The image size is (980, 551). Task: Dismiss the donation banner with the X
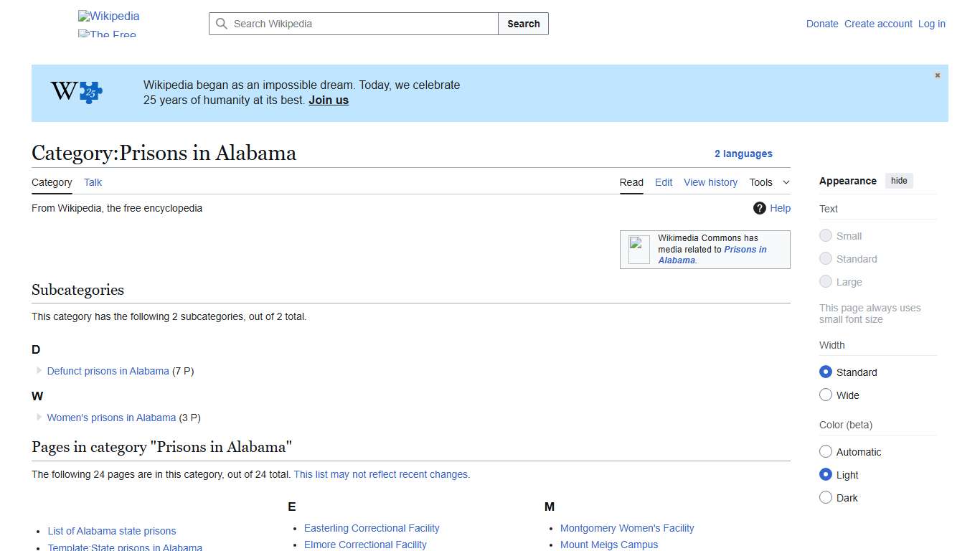[x=937, y=75]
